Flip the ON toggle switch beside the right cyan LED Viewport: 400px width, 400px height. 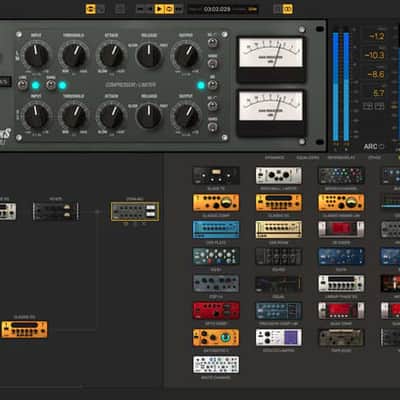click(x=213, y=85)
